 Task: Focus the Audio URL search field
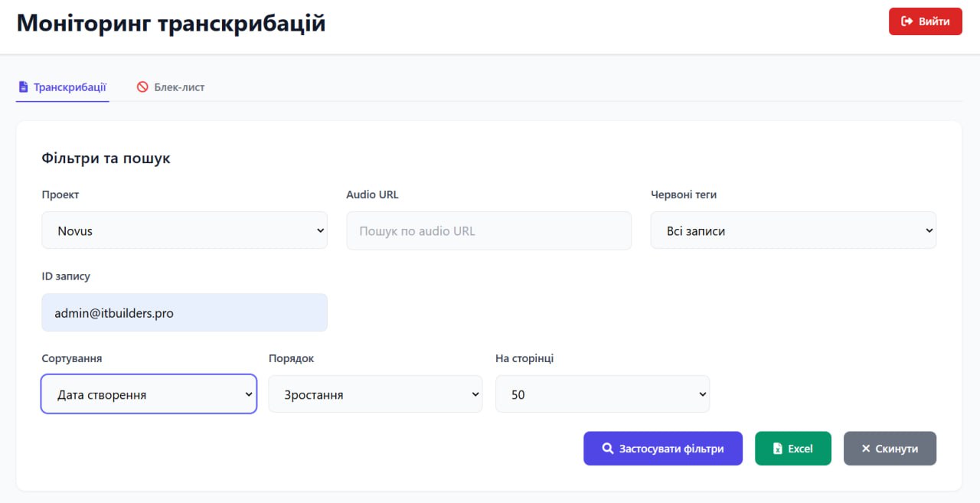[x=488, y=230]
